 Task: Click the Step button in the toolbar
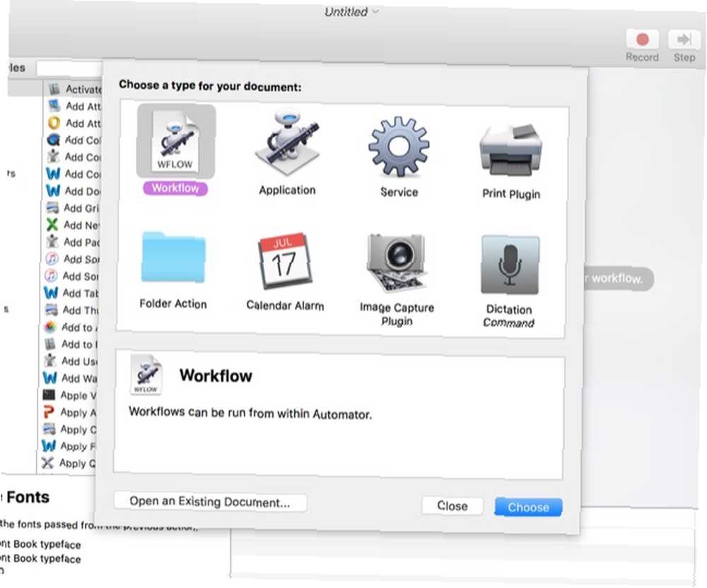click(684, 46)
